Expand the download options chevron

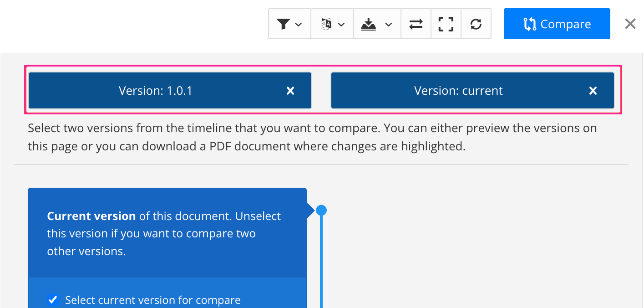(x=388, y=25)
